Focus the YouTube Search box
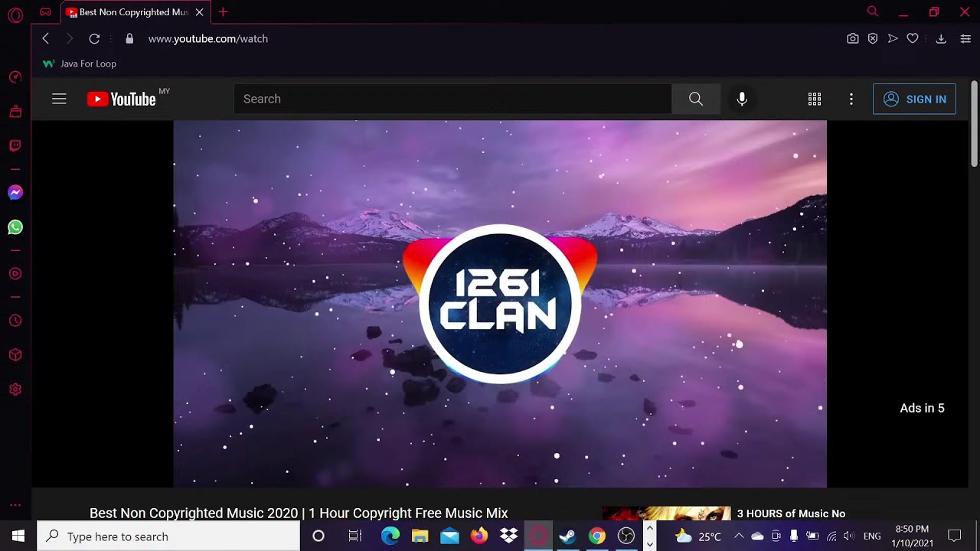Image resolution: width=980 pixels, height=551 pixels. click(x=452, y=99)
